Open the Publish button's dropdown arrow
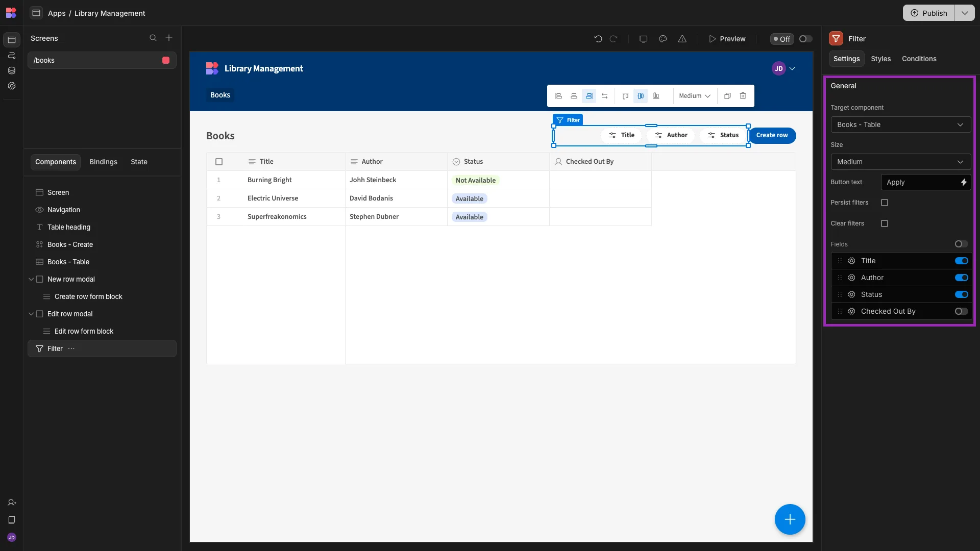Screen dimensions: 980x551 (x=965, y=13)
